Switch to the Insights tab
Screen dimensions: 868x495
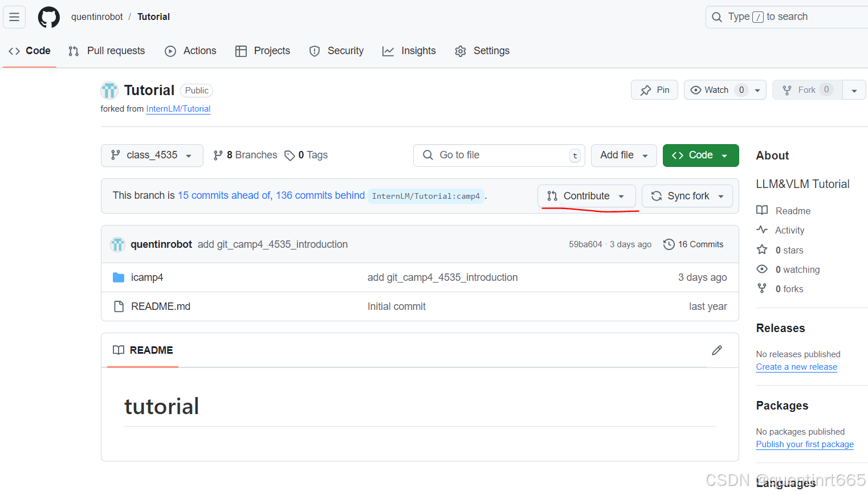coord(409,51)
